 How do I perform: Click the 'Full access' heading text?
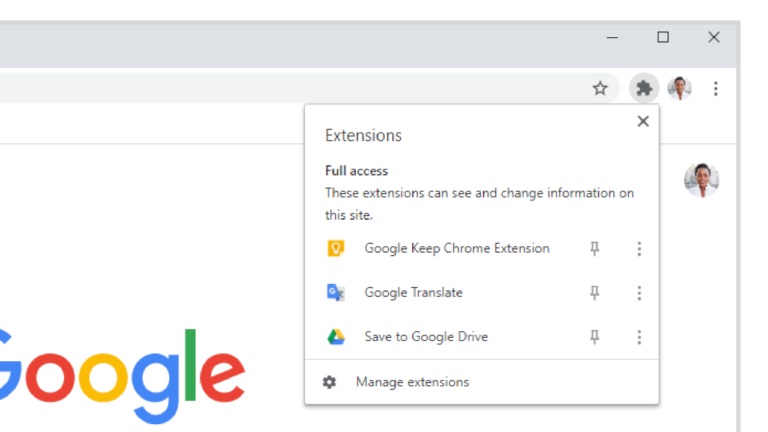click(356, 171)
